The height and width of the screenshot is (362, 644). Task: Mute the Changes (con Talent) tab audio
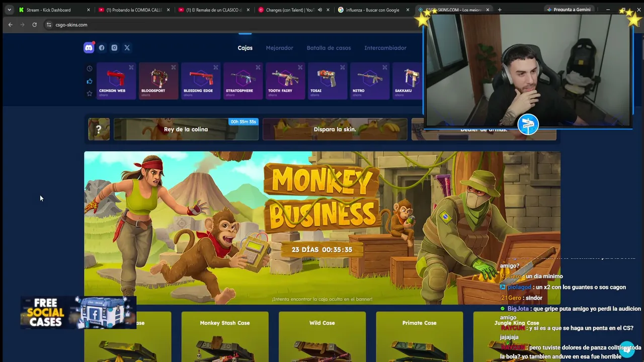pyautogui.click(x=319, y=10)
